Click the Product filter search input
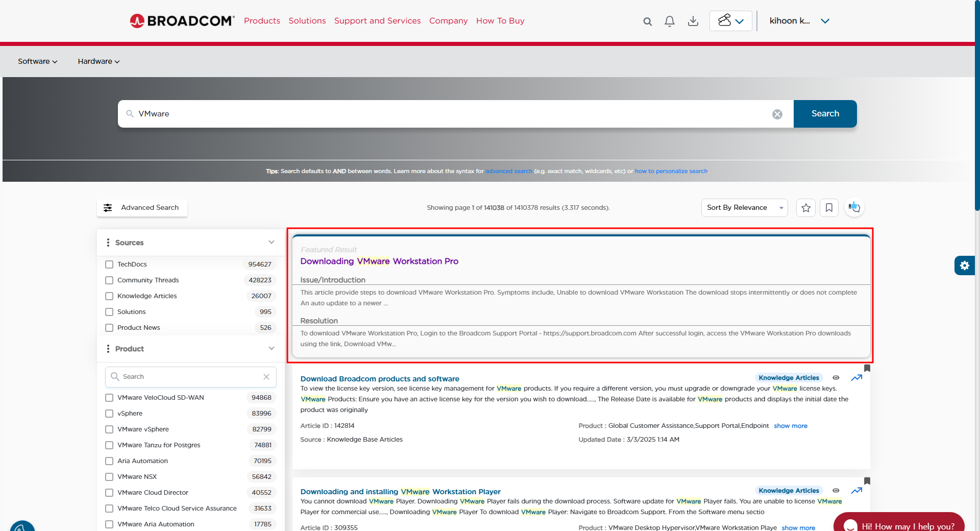The width and height of the screenshot is (980, 531). (191, 377)
